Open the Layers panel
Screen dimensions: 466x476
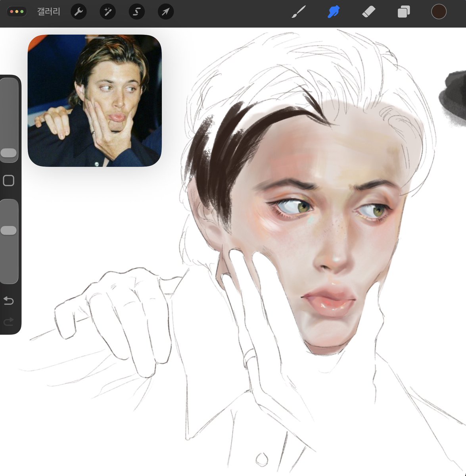[403, 12]
